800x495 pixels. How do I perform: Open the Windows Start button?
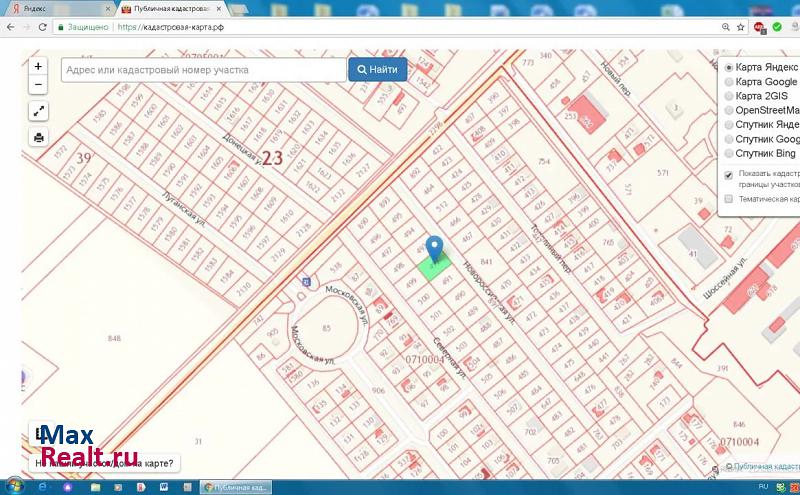coord(14,486)
